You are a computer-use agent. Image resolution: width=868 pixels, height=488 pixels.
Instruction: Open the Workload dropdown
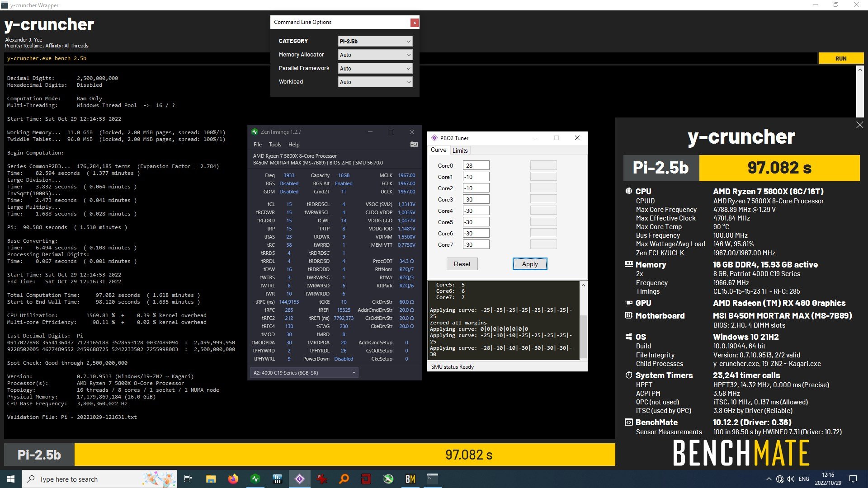point(375,82)
